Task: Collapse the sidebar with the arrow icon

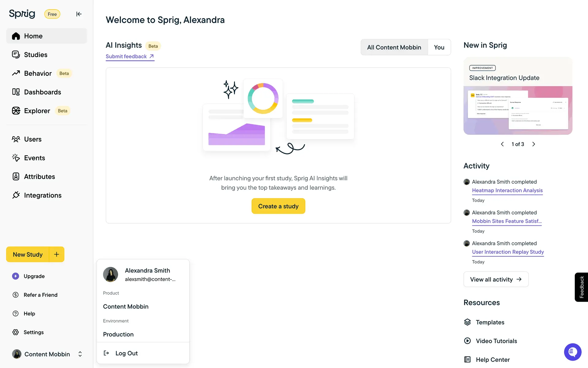Action: click(79, 14)
